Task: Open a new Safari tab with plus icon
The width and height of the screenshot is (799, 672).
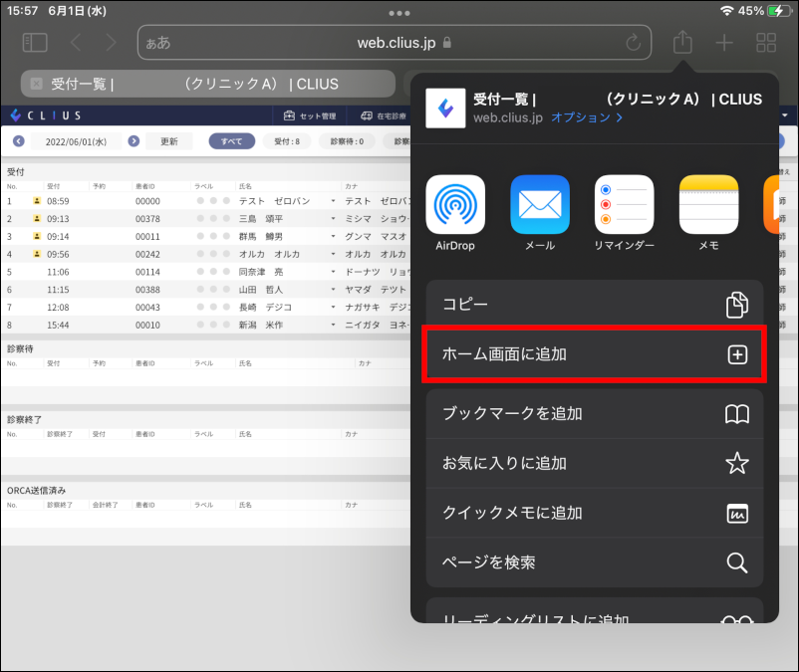Action: click(x=723, y=42)
